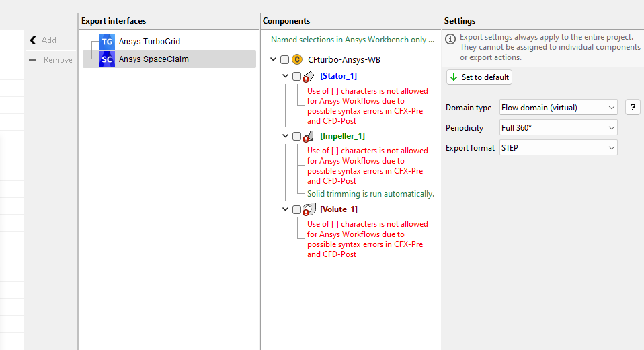Screen dimensions: 644x350
Task: Check the CFturbo-Ansys-WB checkbox
Action: pyautogui.click(x=284, y=60)
